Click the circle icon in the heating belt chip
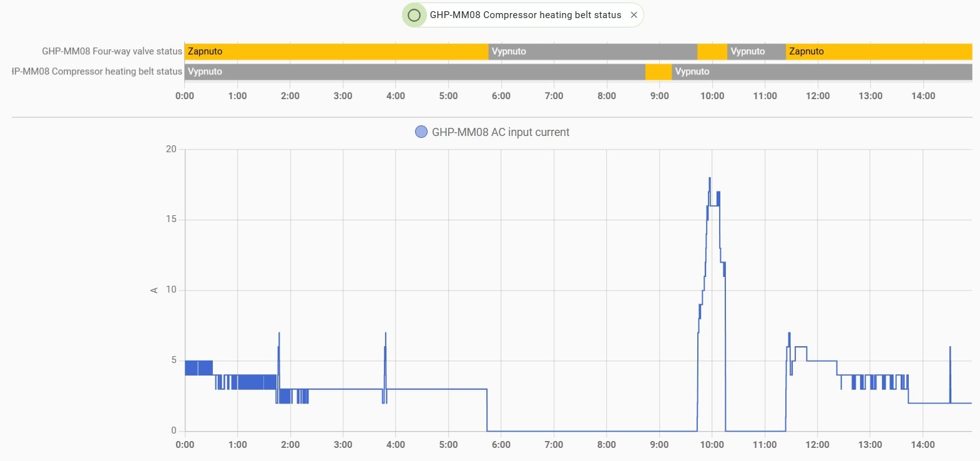This screenshot has width=980, height=461. click(414, 15)
